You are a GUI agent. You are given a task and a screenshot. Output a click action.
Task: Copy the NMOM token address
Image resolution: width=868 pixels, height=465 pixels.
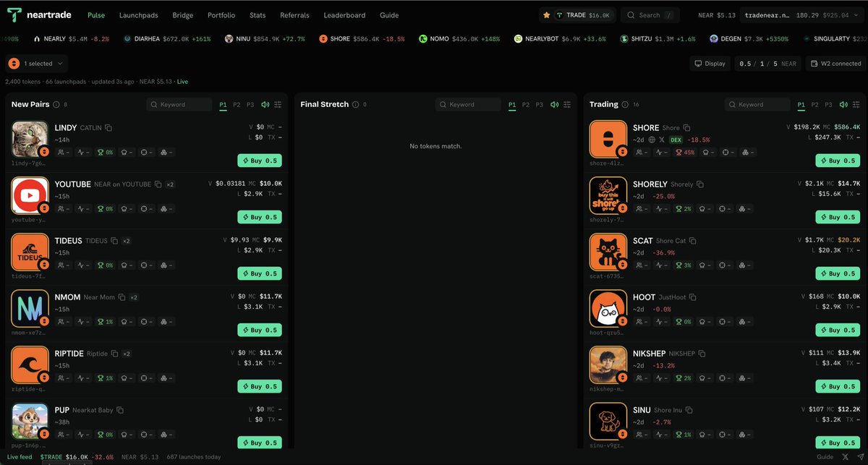point(122,297)
